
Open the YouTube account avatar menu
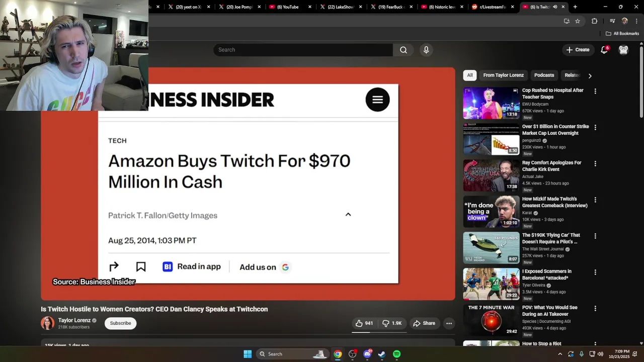(623, 50)
